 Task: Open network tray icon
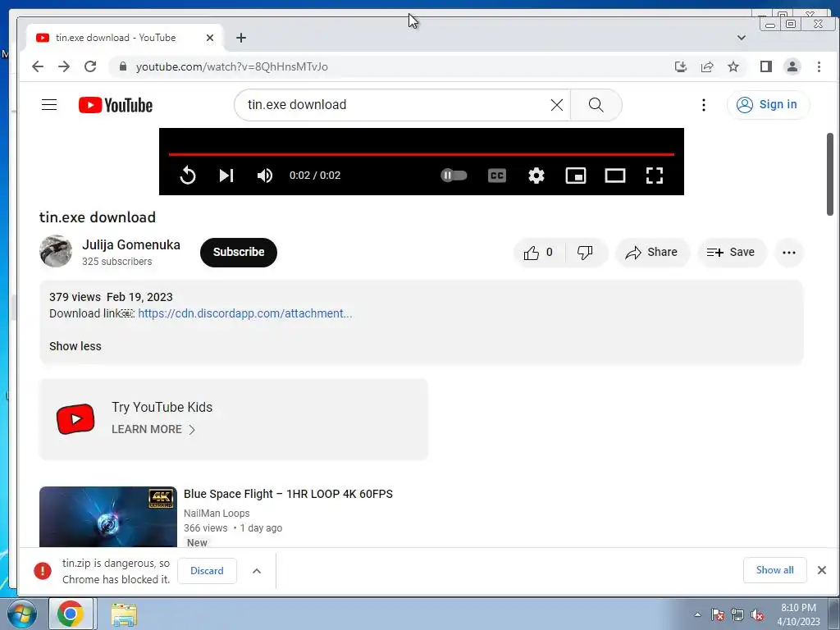point(737,614)
